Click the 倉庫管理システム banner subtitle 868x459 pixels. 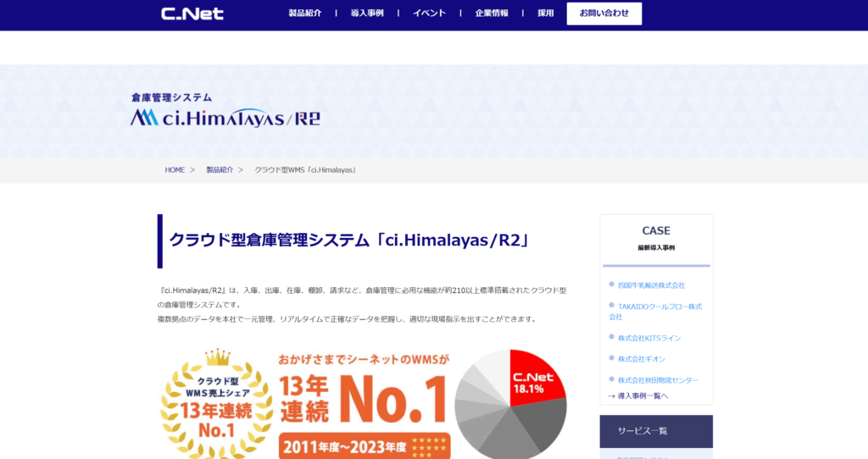pyautogui.click(x=171, y=97)
